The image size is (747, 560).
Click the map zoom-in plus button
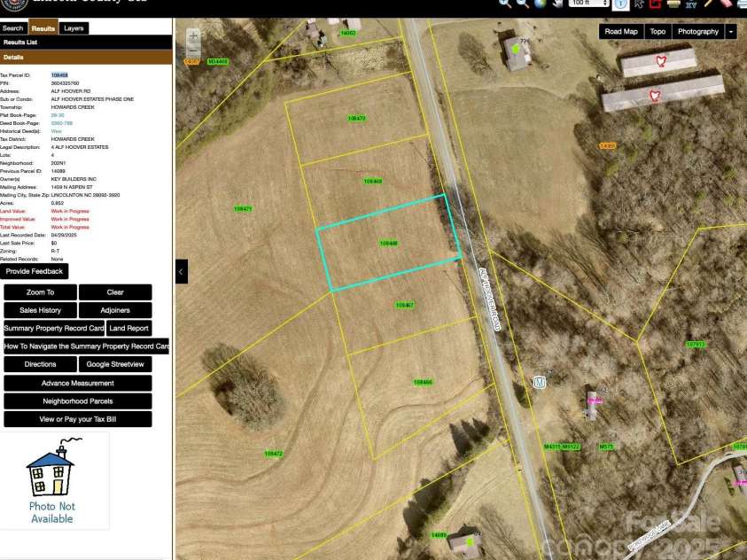pyautogui.click(x=193, y=35)
